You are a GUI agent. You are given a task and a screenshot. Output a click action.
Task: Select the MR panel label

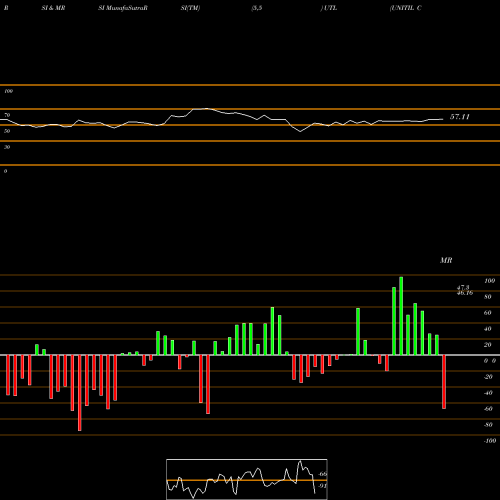click(446, 260)
